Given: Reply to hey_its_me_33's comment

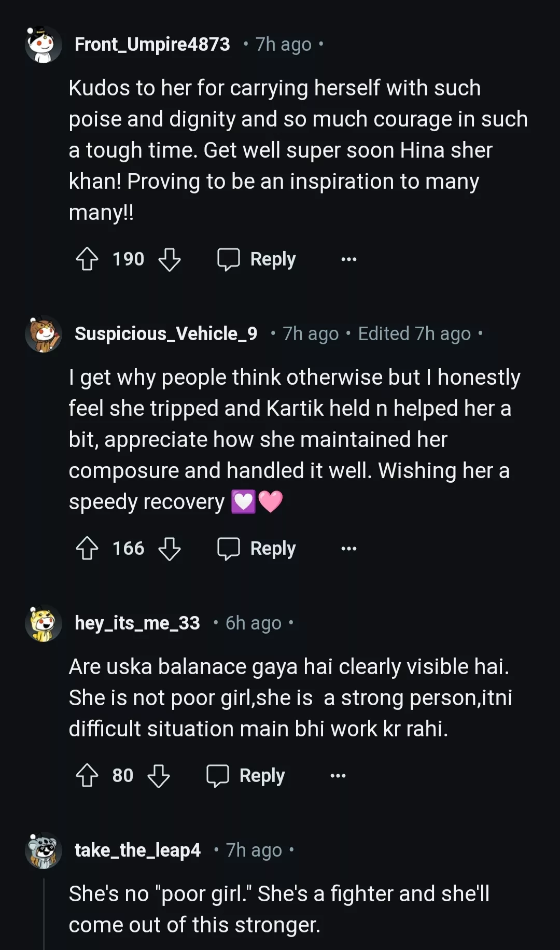Looking at the screenshot, I should coord(246,775).
